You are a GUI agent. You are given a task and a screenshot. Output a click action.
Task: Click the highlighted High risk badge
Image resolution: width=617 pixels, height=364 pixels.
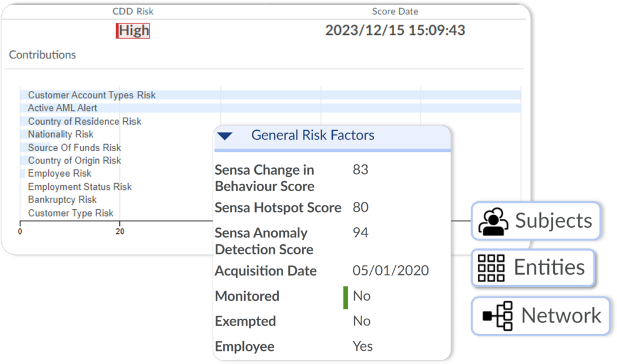click(133, 30)
